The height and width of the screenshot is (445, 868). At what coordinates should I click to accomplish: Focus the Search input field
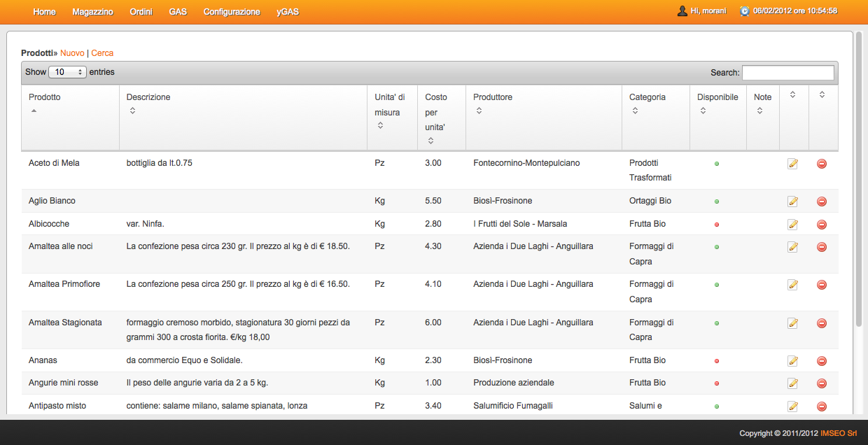tap(787, 73)
